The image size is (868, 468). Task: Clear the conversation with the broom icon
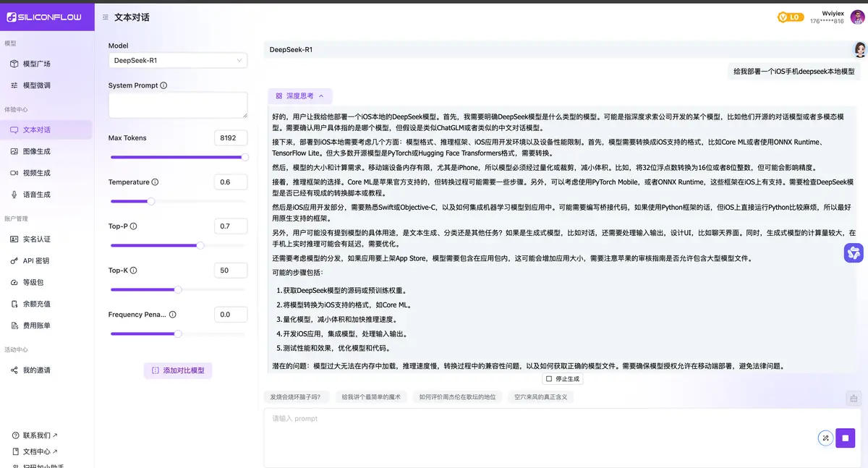pyautogui.click(x=854, y=398)
